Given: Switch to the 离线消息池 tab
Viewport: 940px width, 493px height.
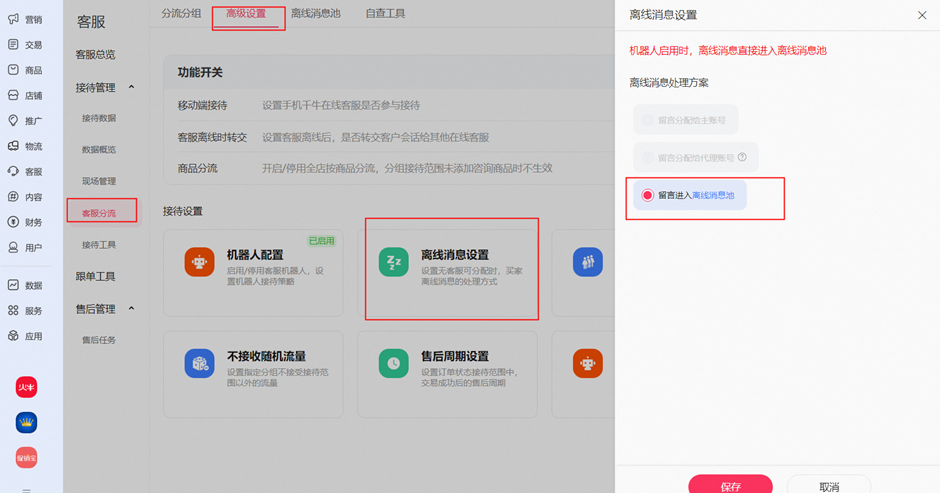Looking at the screenshot, I should (315, 13).
